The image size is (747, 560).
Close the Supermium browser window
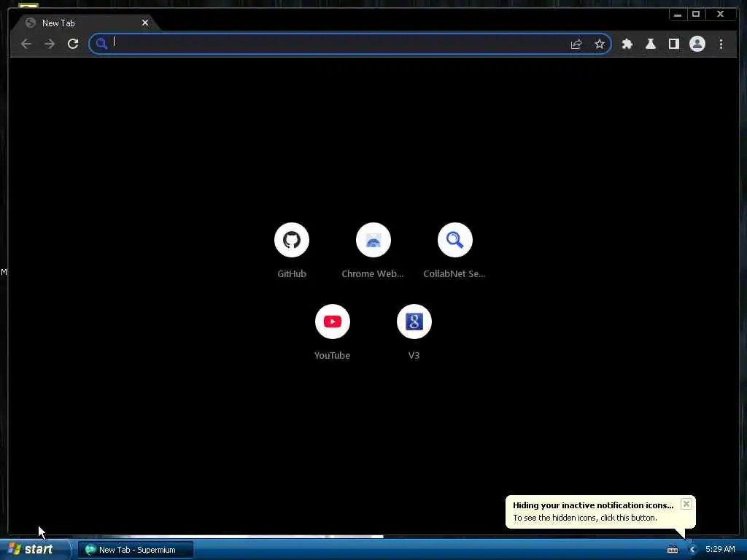[720, 15]
